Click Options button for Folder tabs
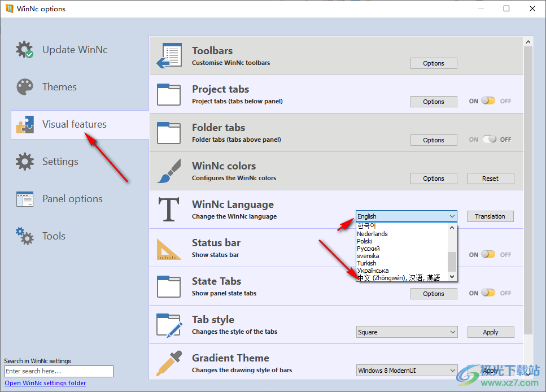 tap(434, 140)
